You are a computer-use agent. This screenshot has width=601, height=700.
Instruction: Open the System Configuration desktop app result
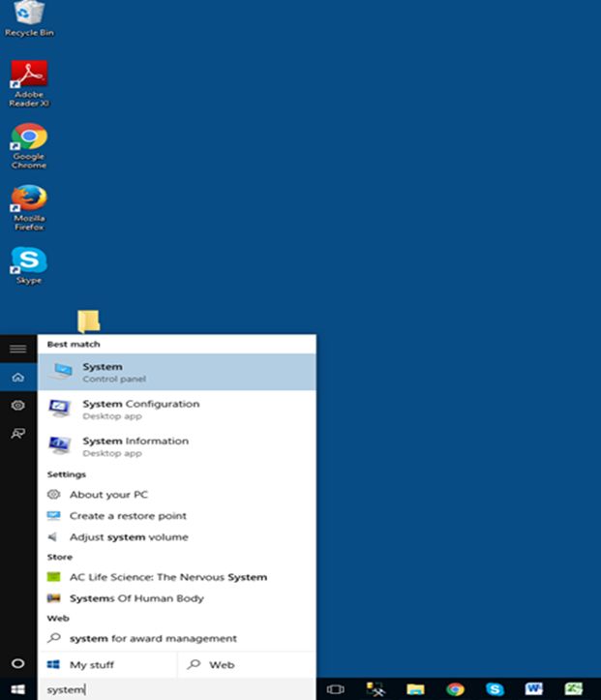[177, 409]
